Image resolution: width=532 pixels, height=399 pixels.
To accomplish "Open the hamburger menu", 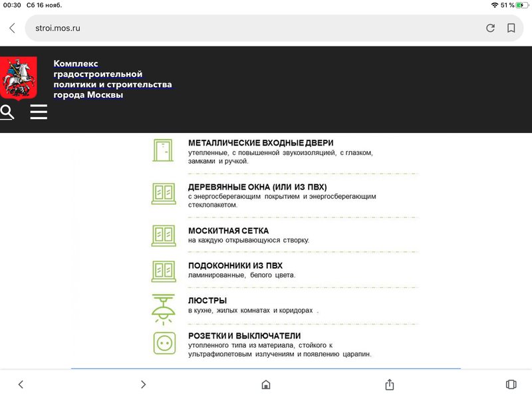I will 39,112.
